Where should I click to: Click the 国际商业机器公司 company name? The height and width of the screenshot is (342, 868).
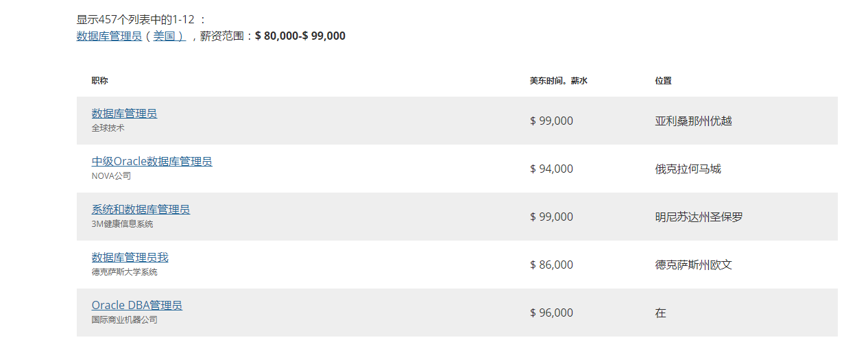click(124, 320)
